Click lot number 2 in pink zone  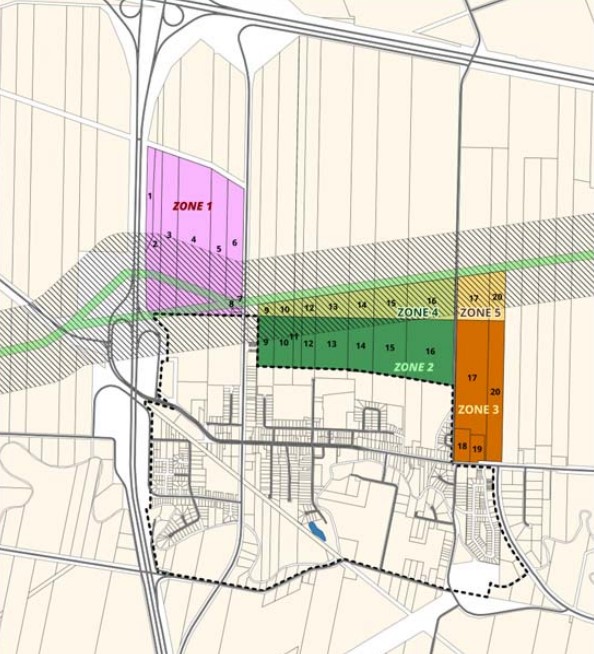pos(155,244)
